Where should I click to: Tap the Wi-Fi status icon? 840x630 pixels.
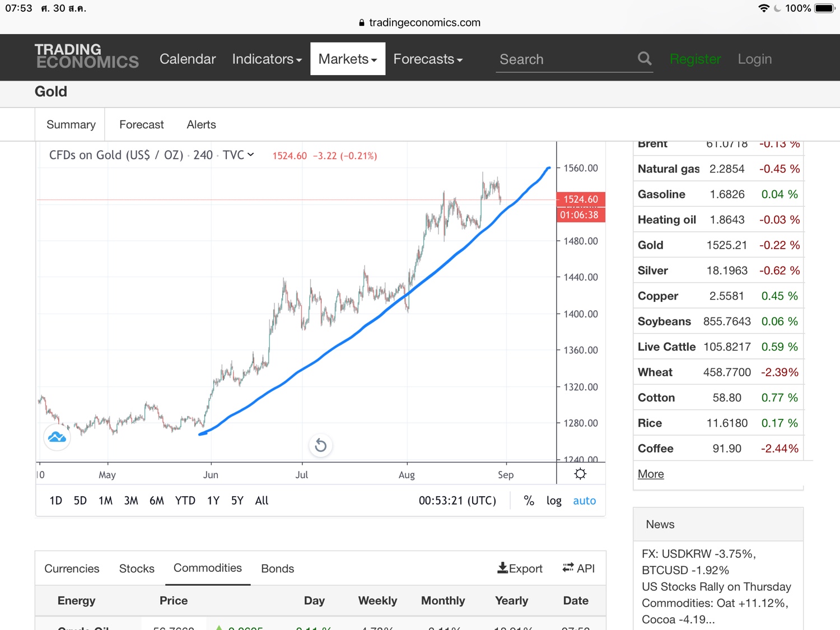click(764, 8)
